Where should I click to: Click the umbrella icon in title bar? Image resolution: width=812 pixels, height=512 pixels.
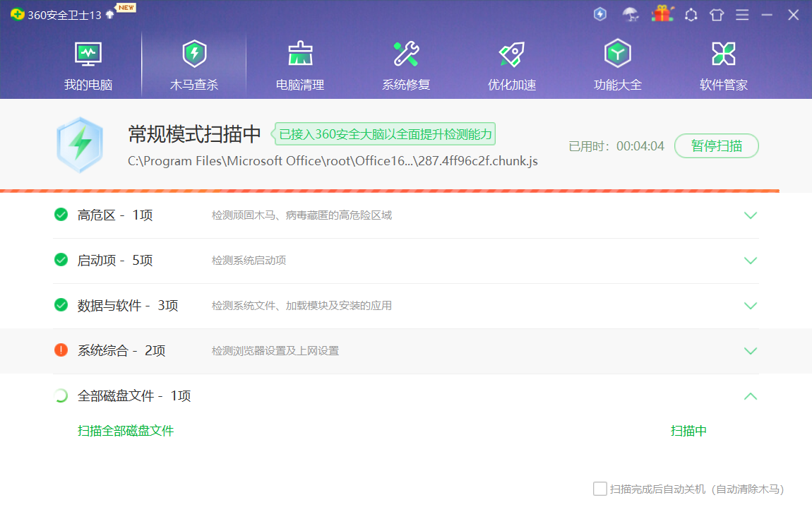[631, 15]
